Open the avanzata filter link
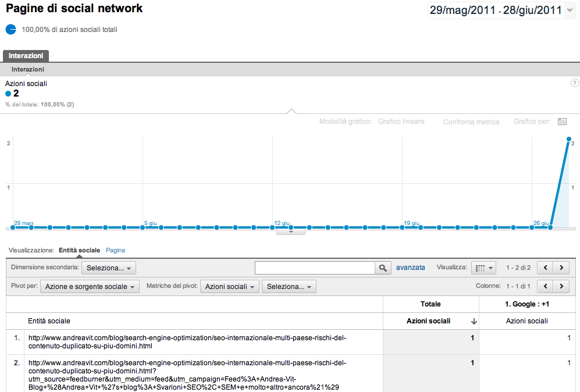 pos(411,267)
